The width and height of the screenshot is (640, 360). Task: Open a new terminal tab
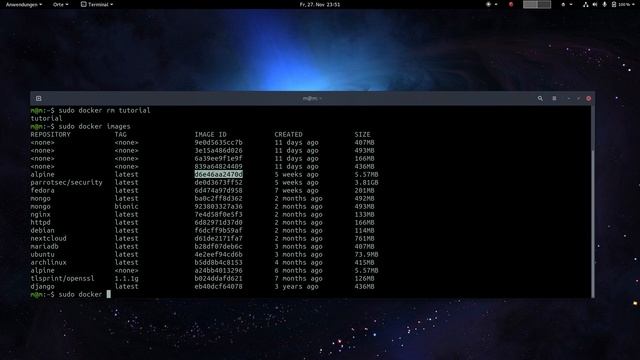click(x=38, y=98)
